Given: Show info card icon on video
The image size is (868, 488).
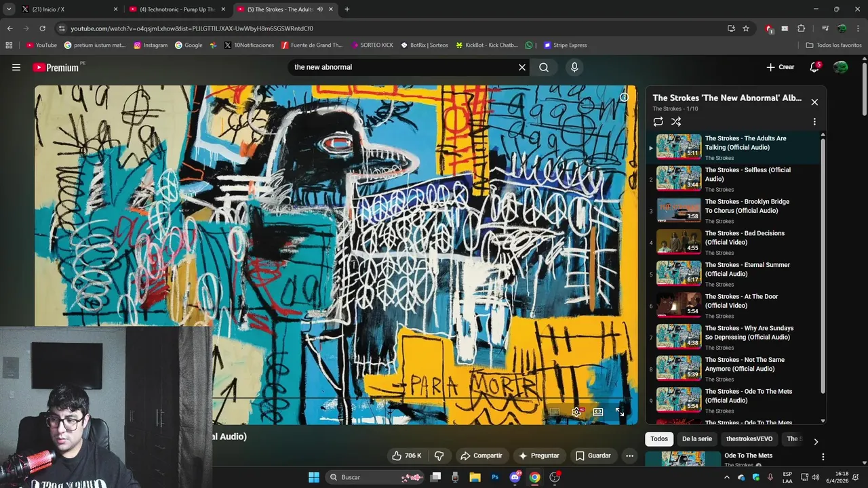Looking at the screenshot, I should tap(624, 97).
